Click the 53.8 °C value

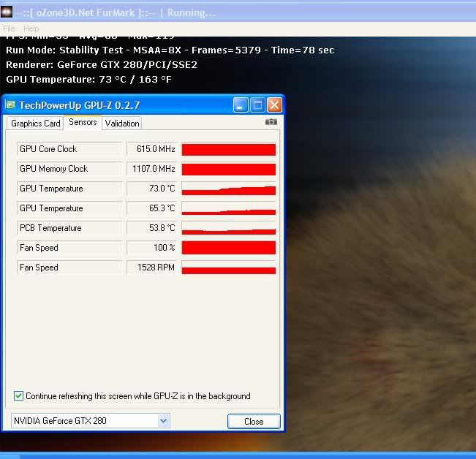152,228
